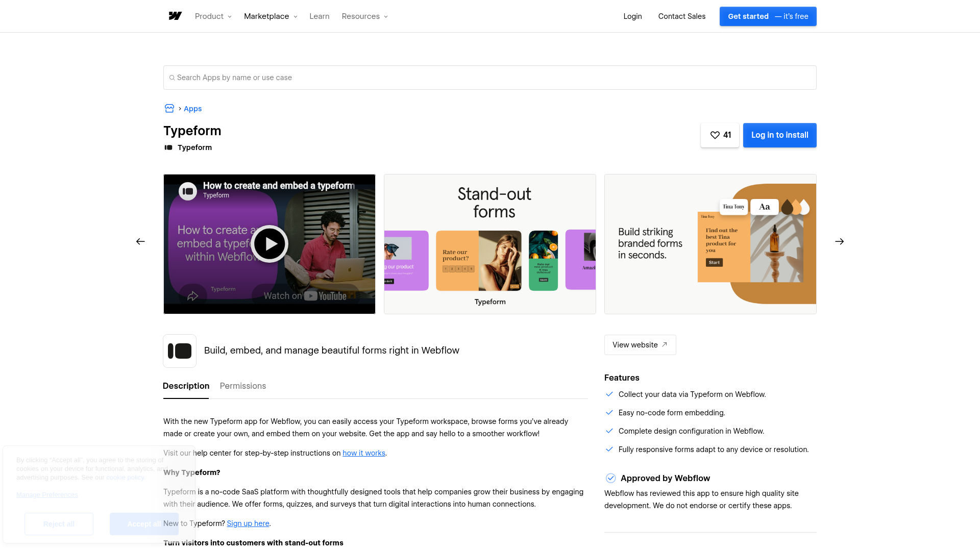Screen dimensions: 980x551
Task: Expand the Marketplace dropdown menu
Action: (x=271, y=16)
